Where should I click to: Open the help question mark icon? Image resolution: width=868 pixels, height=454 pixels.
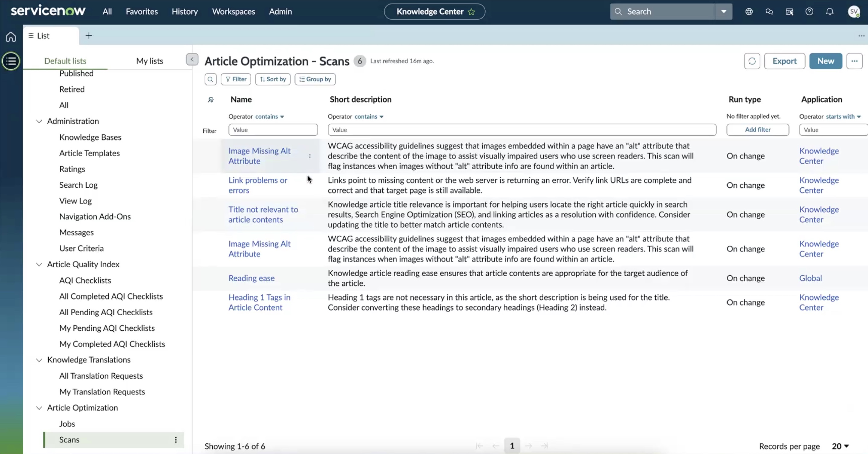click(809, 11)
